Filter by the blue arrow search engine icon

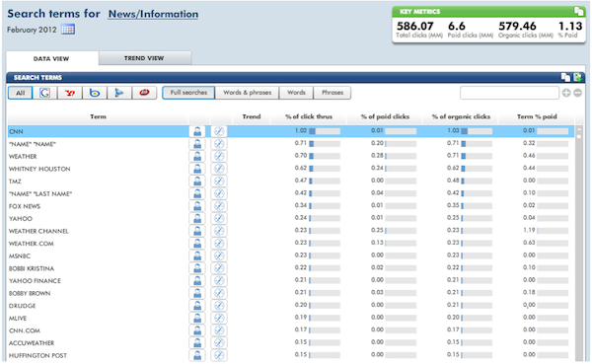119,93
